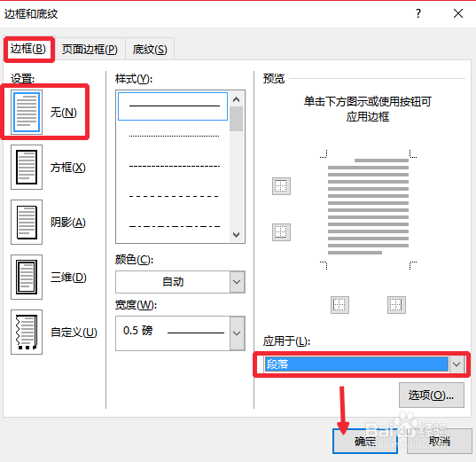Toggle the right border button in preview
This screenshot has width=476, height=462.
click(396, 305)
